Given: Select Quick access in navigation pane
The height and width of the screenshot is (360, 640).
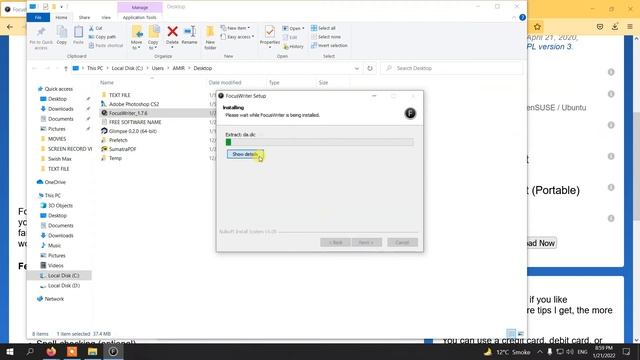Looking at the screenshot, I should point(58,89).
